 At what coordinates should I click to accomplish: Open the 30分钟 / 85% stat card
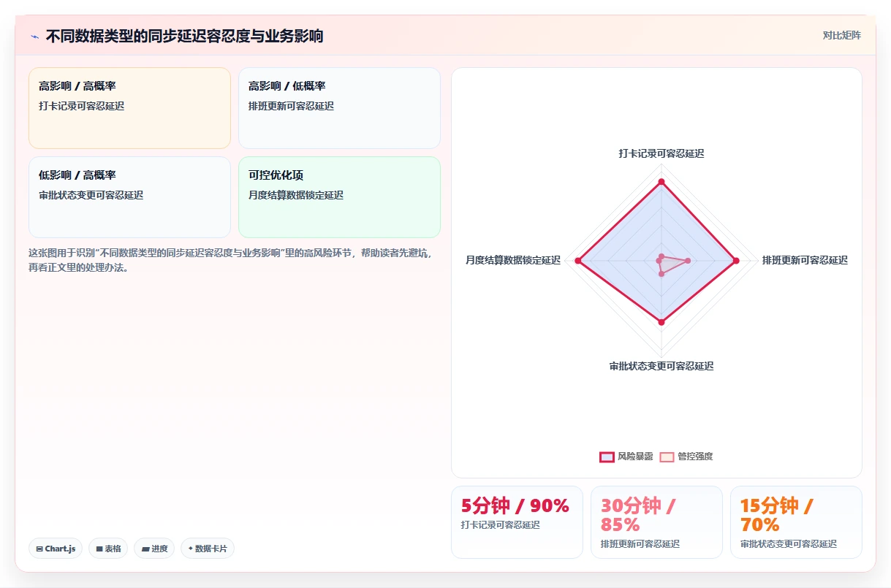point(656,522)
